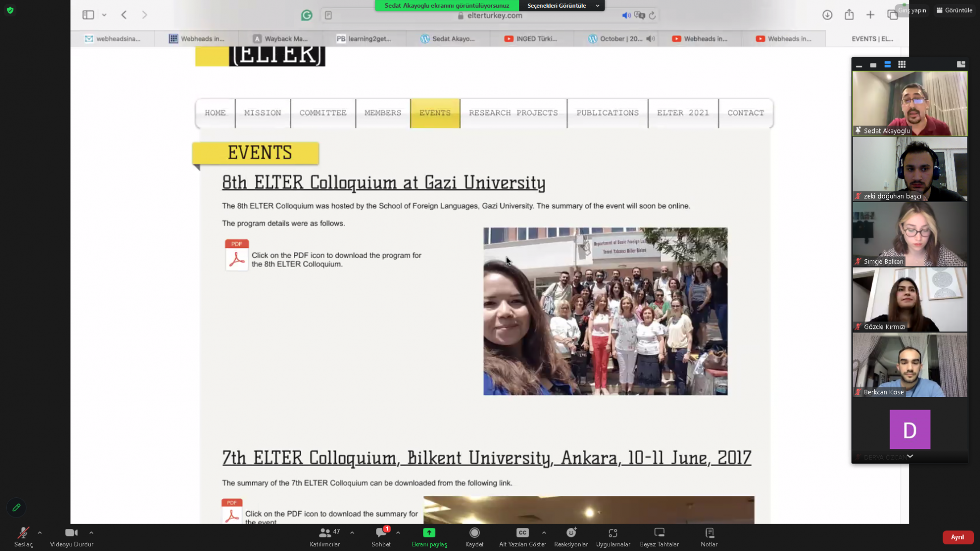Viewport: 980px width, 551px height.
Task: Open Beyaz Tahtalar whiteboards
Action: 659,537
